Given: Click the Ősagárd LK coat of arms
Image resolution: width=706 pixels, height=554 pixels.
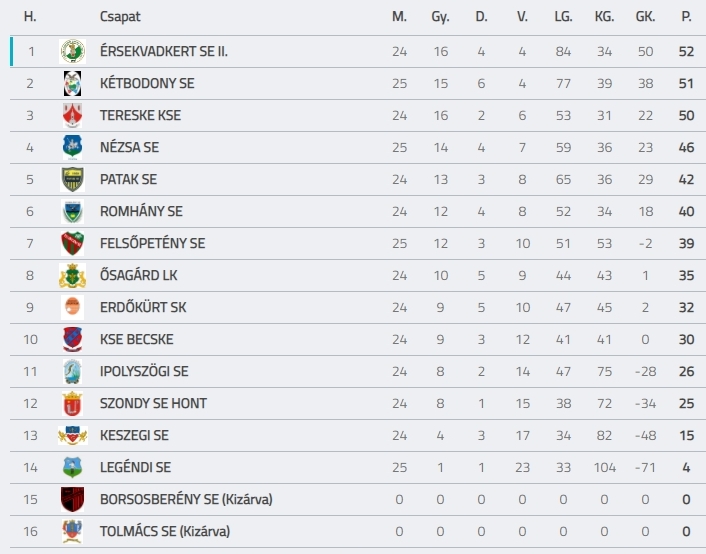Looking at the screenshot, I should tap(72, 275).
